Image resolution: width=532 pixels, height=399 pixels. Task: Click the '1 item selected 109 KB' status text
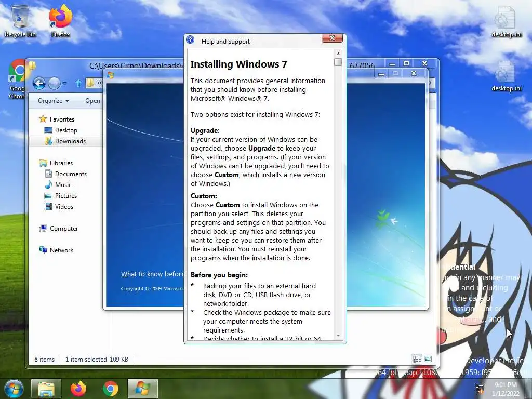[x=97, y=360]
